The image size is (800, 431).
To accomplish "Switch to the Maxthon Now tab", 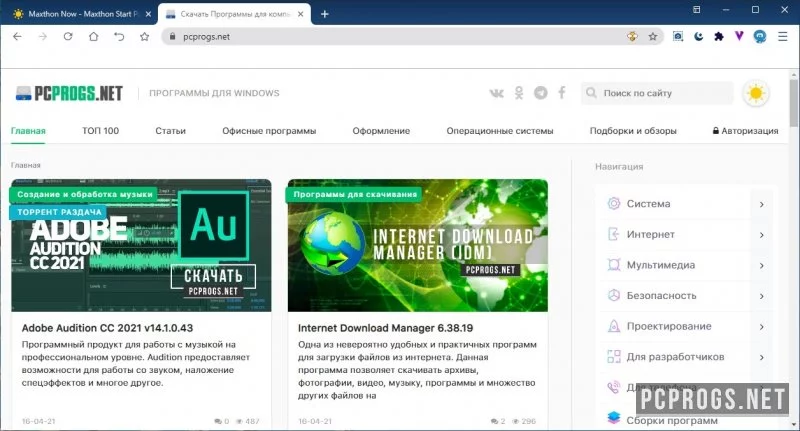I will tap(82, 14).
